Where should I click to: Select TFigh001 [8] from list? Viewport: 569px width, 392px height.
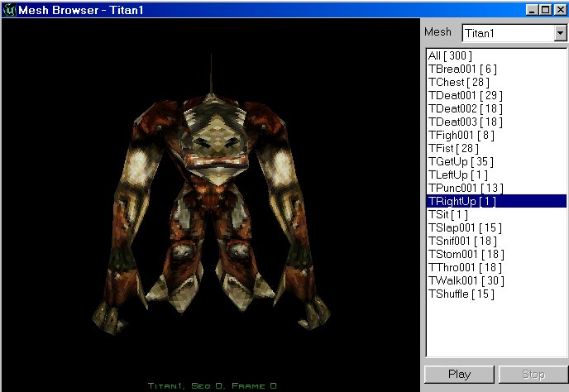[x=461, y=135]
